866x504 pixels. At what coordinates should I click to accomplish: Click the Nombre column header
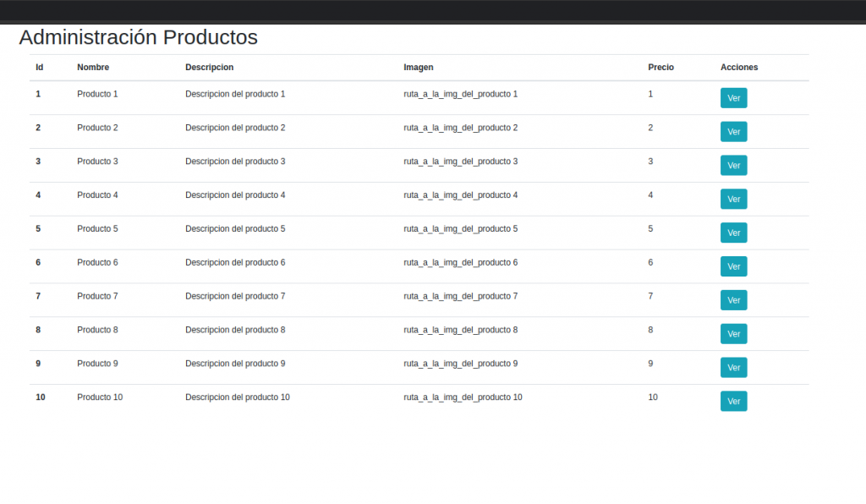click(x=93, y=68)
